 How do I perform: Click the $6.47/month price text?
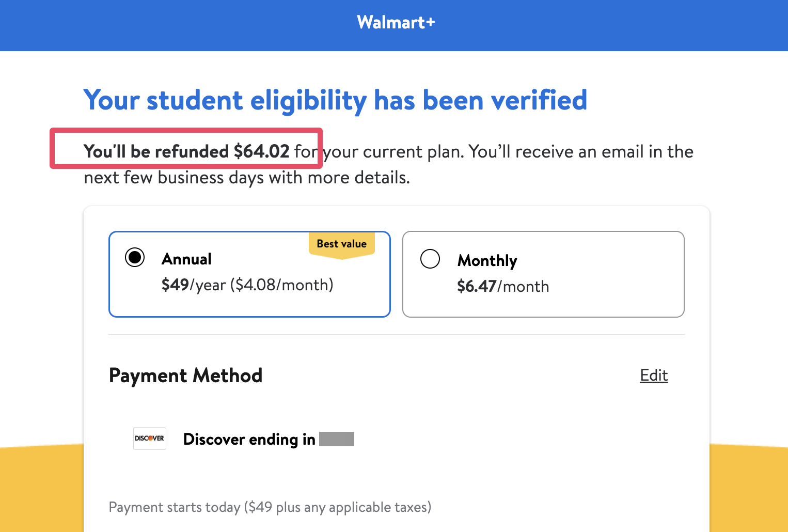click(x=502, y=286)
